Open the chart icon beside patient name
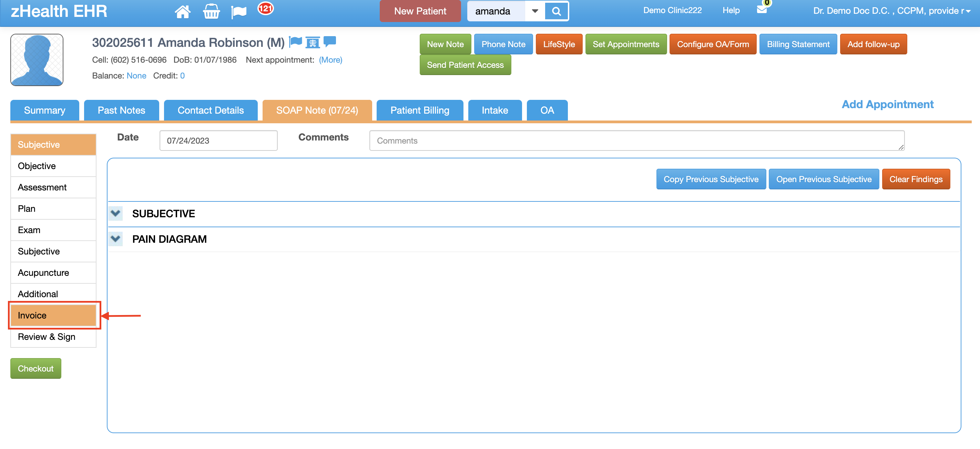Viewport: 980px width, 449px height. (313, 42)
